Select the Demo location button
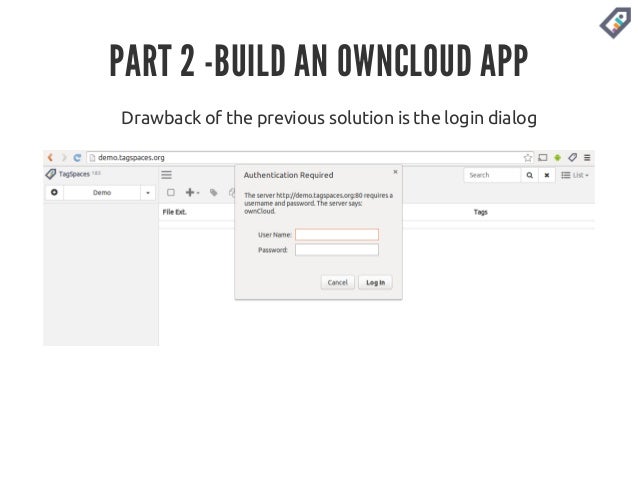 102,192
